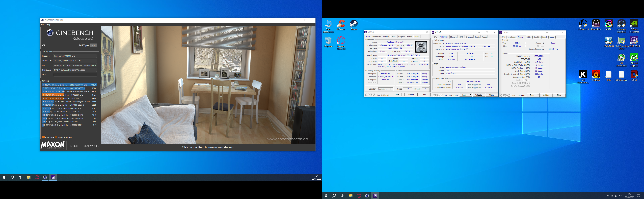Click Tools button in CPU-tab CPU-Z window
The width and height of the screenshot is (644, 199).
[x=397, y=95]
